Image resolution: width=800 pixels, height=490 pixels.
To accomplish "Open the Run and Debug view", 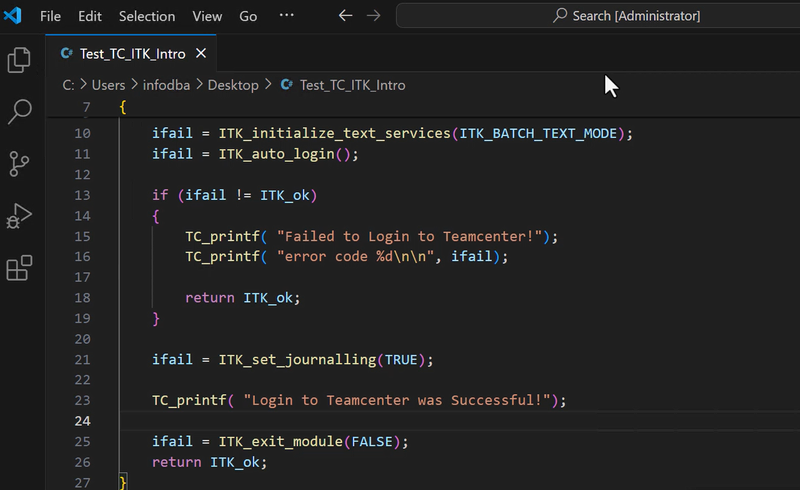I will [20, 216].
